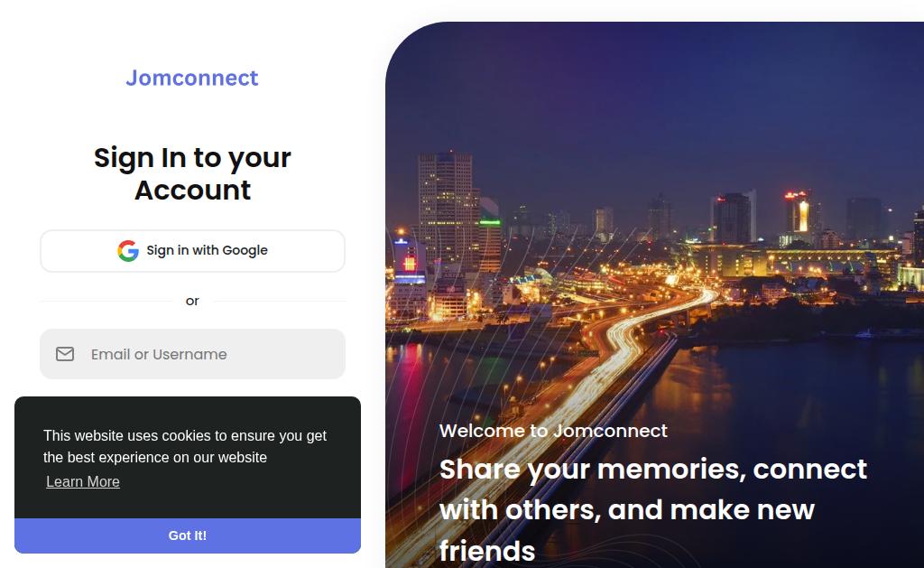
Task: Click the Welcome to Jomconnect caption
Action: [553, 431]
